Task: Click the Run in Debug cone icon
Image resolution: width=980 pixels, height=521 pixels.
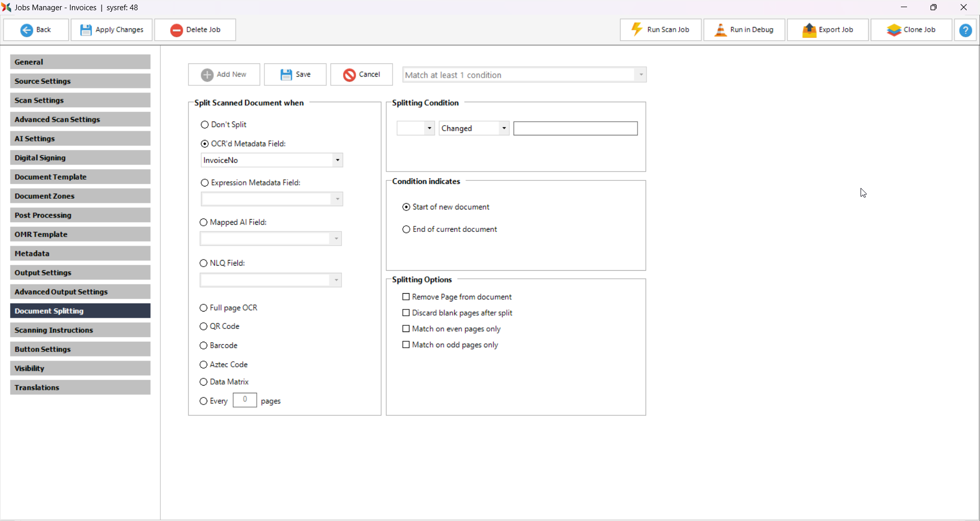Action: [720, 30]
